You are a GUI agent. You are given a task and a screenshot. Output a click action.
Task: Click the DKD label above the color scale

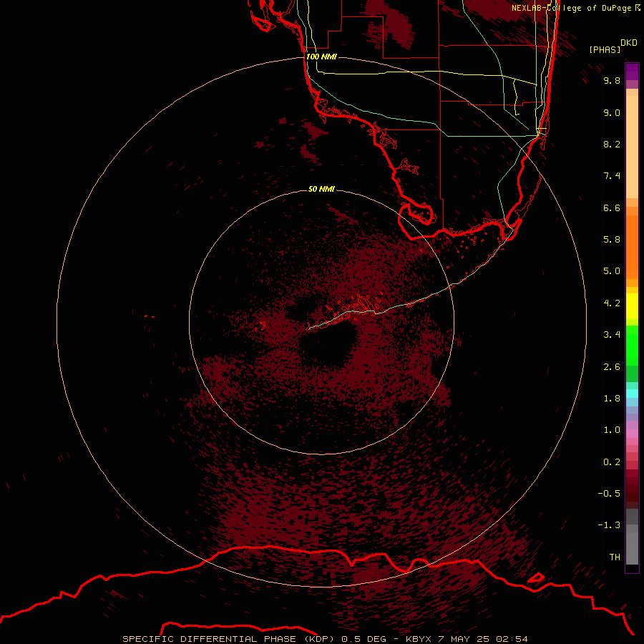[629, 43]
